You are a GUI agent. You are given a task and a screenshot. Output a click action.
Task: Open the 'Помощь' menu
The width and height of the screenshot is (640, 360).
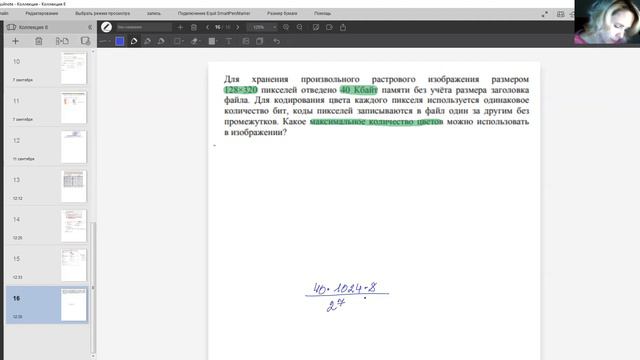tap(322, 13)
